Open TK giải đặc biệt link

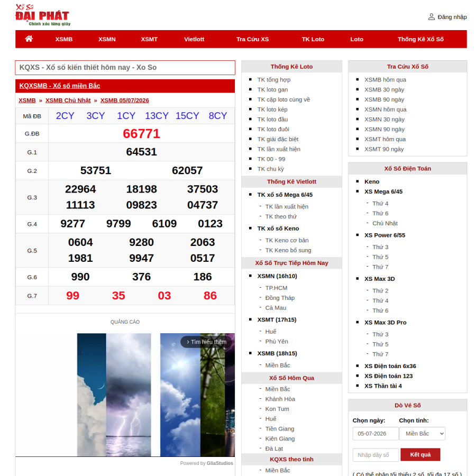tap(278, 139)
